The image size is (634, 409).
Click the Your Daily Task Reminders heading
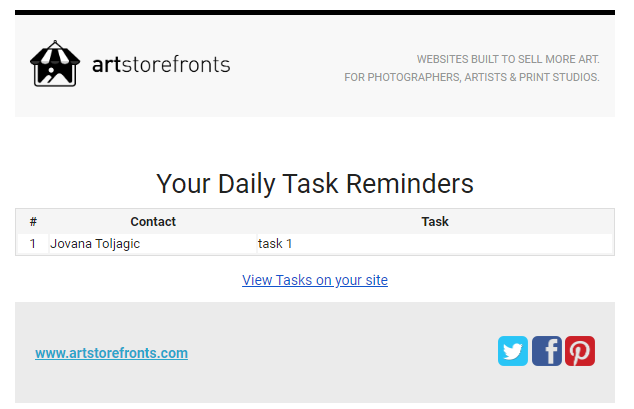pyautogui.click(x=315, y=184)
